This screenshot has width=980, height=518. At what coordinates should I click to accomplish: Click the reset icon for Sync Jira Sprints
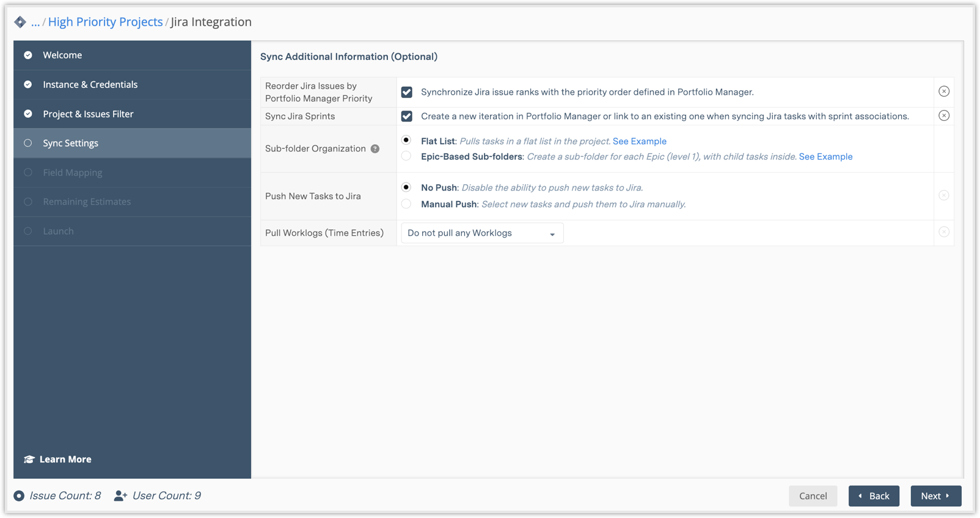point(943,116)
